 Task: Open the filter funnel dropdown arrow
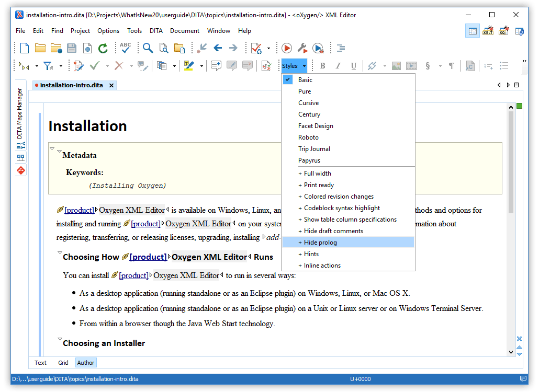61,66
